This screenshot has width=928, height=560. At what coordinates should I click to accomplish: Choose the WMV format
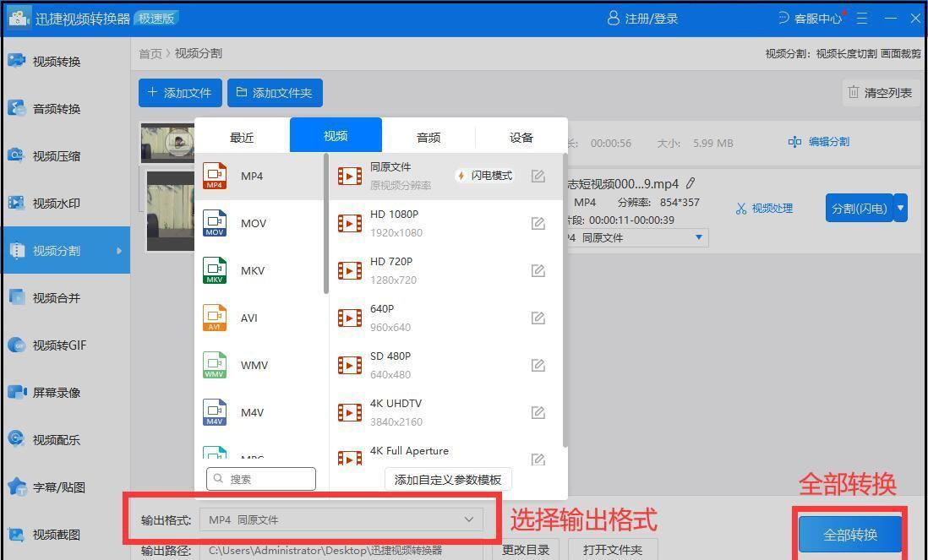coord(259,366)
